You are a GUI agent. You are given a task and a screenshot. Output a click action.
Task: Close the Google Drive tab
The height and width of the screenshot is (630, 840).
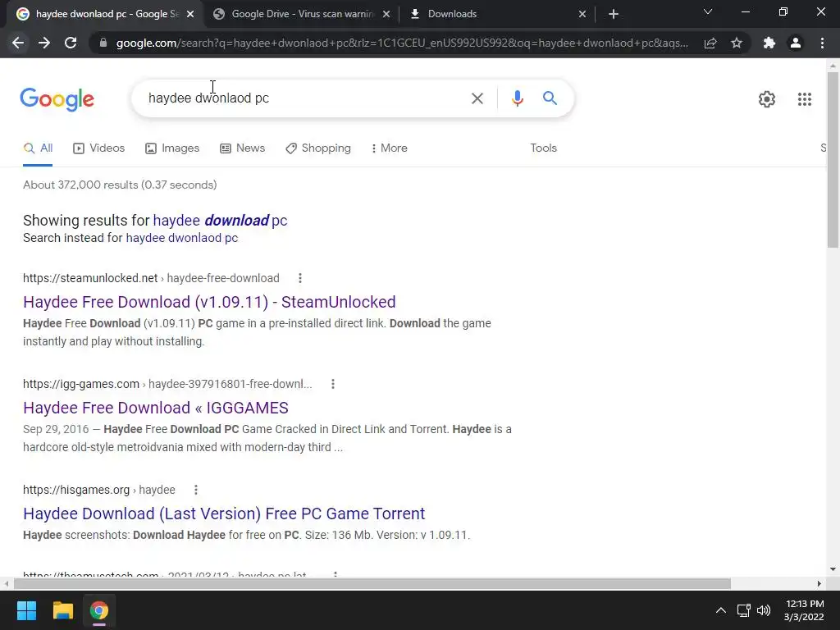pyautogui.click(x=386, y=14)
